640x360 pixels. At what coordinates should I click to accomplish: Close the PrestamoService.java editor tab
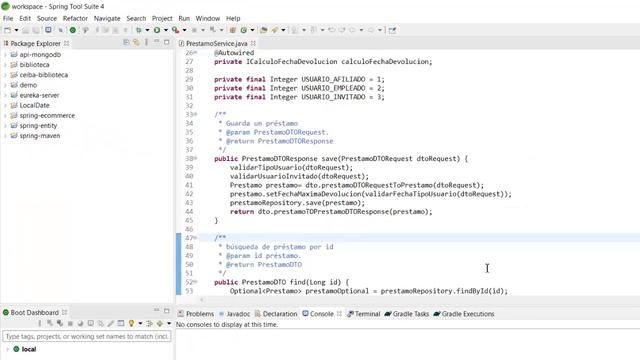tap(253, 43)
